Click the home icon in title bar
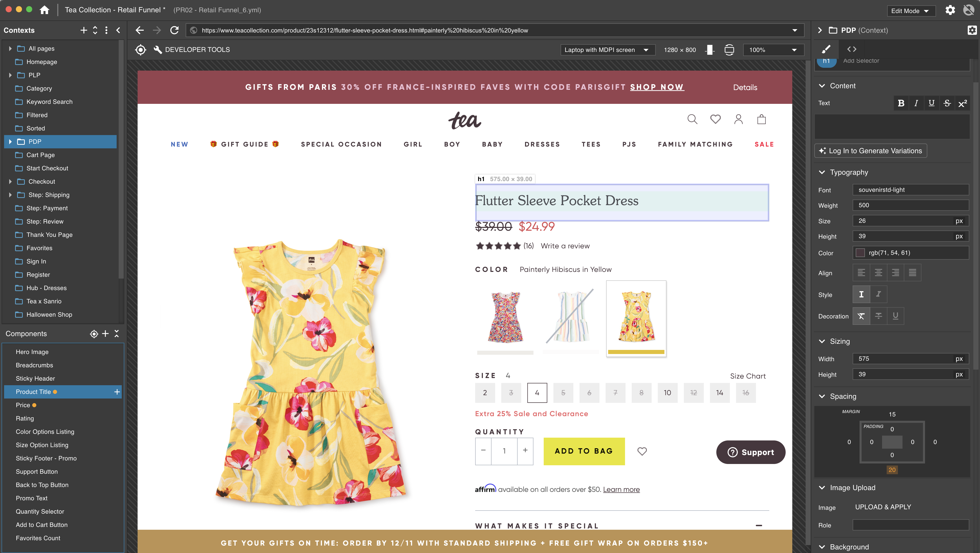 [44, 10]
